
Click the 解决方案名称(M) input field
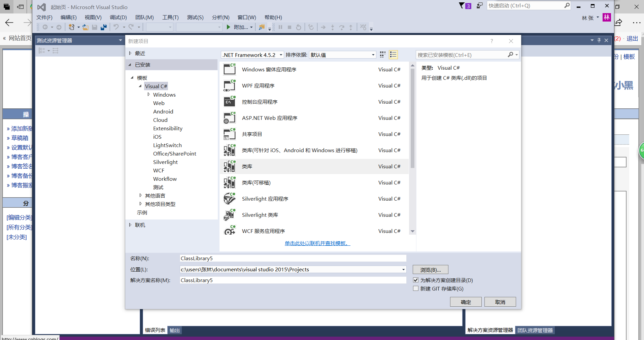click(293, 280)
